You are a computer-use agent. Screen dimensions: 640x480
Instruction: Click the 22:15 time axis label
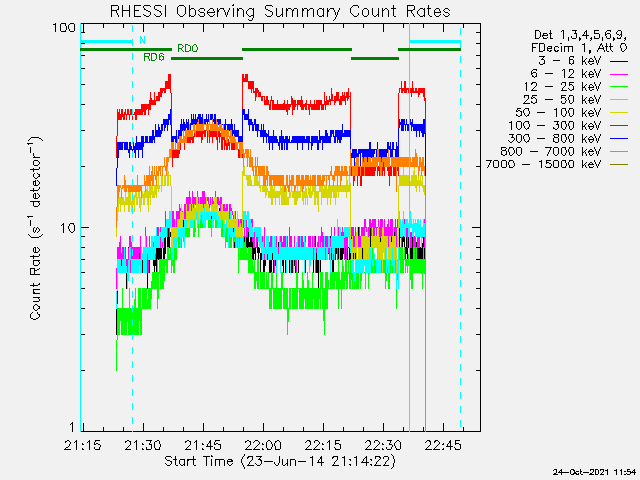coord(323,445)
